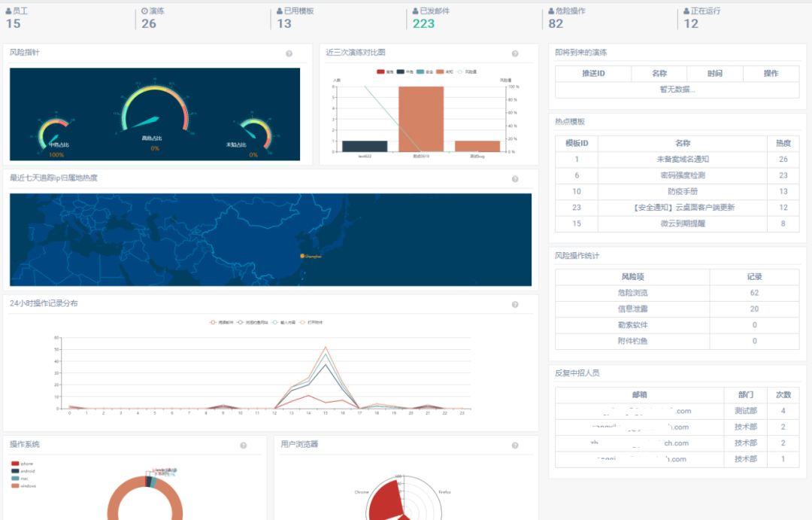Click Shanghai marker on the map

[302, 257]
